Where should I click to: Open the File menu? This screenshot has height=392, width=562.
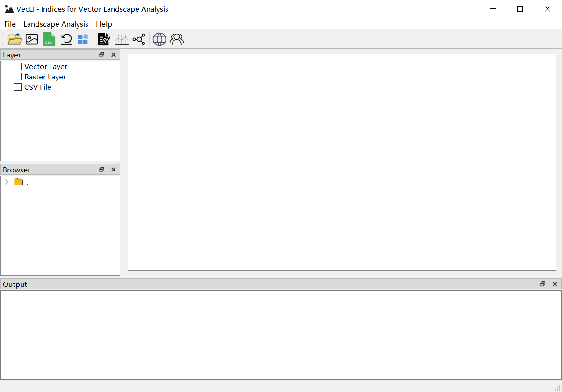point(10,24)
